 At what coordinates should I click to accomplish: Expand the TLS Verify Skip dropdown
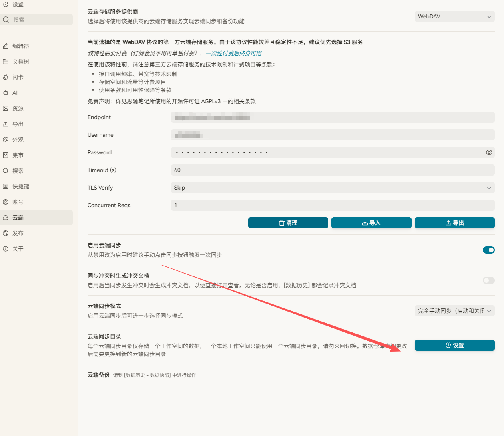[x=333, y=188]
